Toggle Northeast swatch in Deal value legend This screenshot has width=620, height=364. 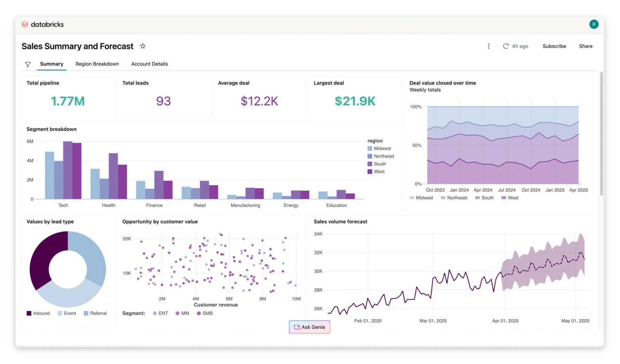click(443, 198)
